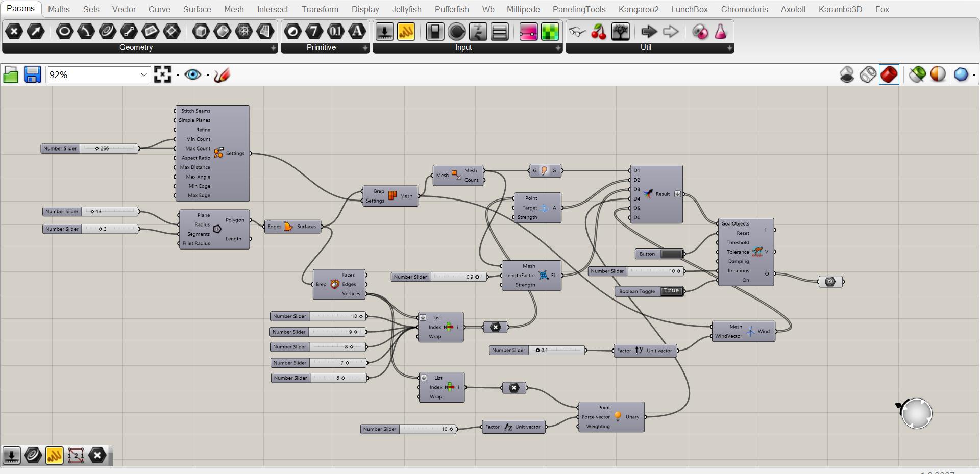This screenshot has width=980, height=474.
Task: Click the eyeglasses icon in the Util panel
Action: click(577, 32)
